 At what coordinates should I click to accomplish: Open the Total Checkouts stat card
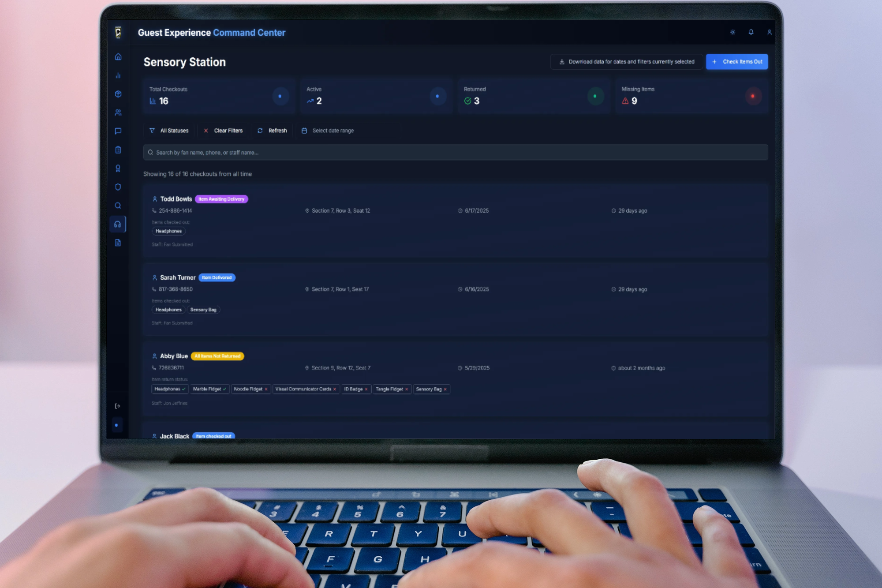click(x=219, y=96)
